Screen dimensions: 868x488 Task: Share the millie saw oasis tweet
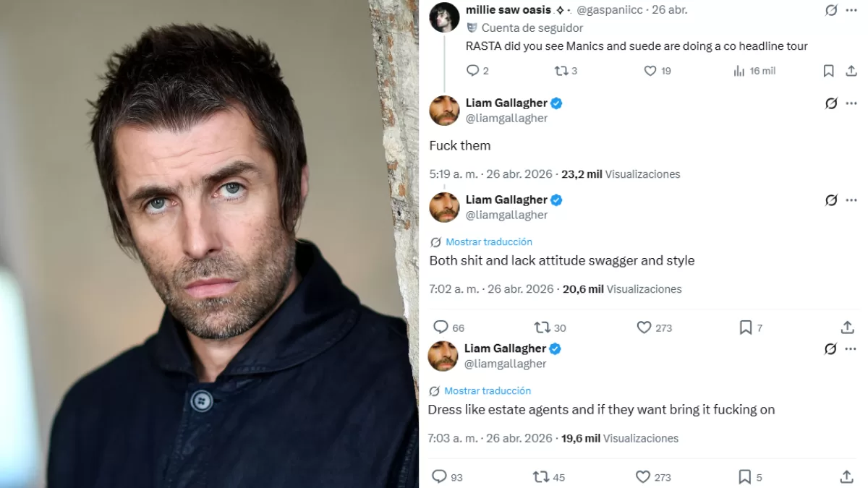click(x=851, y=71)
